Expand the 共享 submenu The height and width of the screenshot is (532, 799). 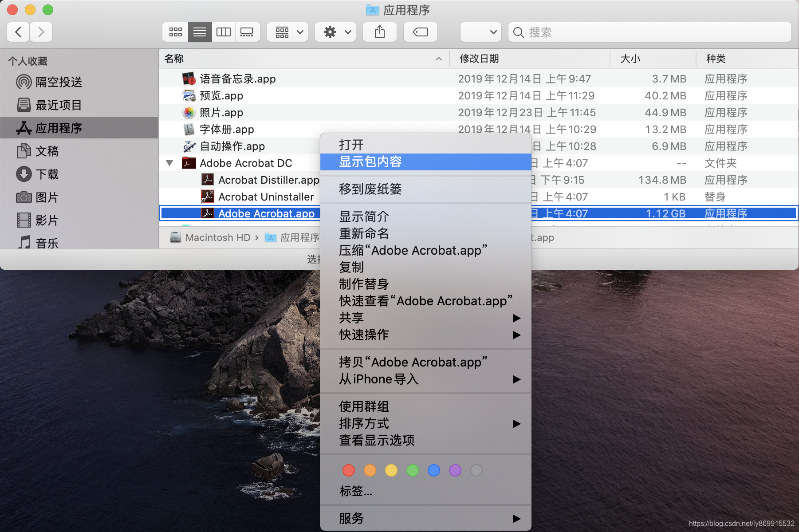pyautogui.click(x=426, y=318)
